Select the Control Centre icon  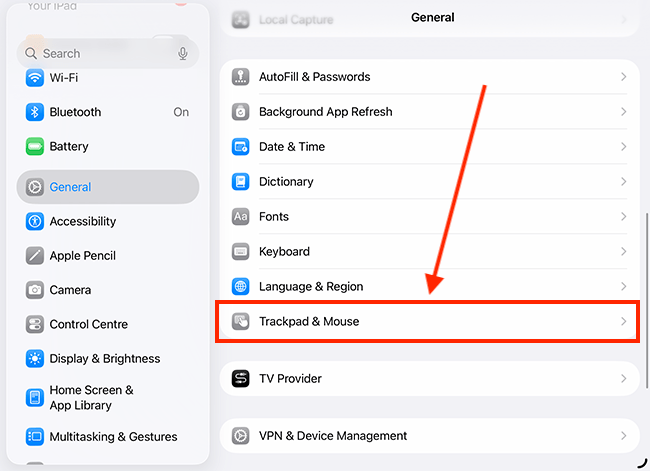(35, 324)
